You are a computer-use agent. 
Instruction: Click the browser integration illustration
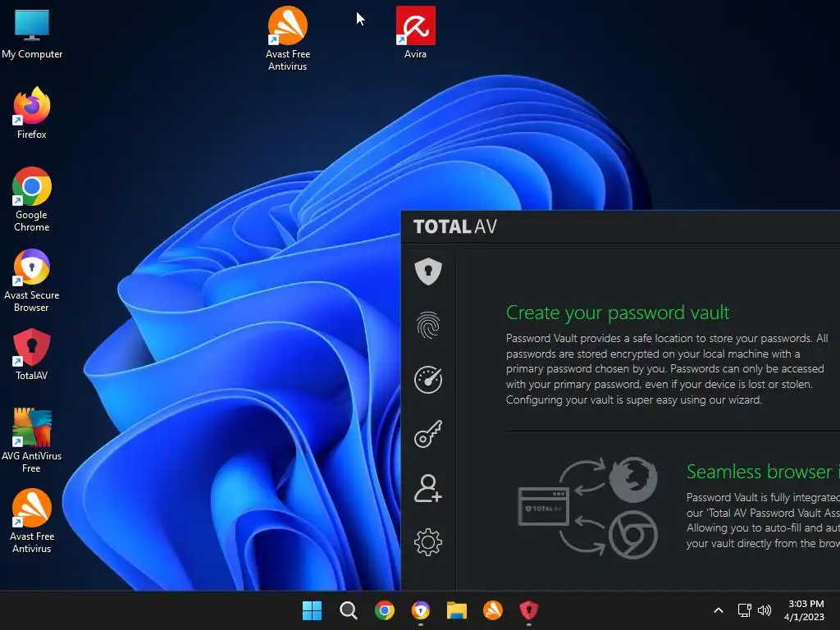pos(587,507)
